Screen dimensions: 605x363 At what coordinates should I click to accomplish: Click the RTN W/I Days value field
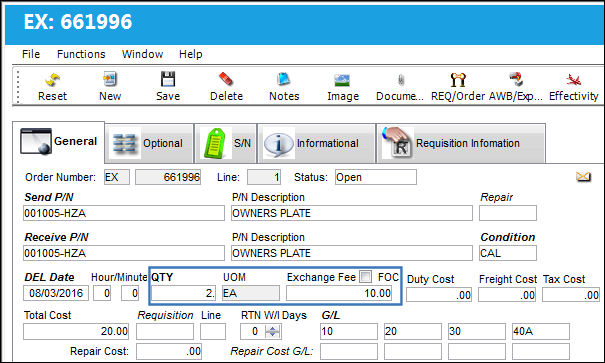pos(253,331)
